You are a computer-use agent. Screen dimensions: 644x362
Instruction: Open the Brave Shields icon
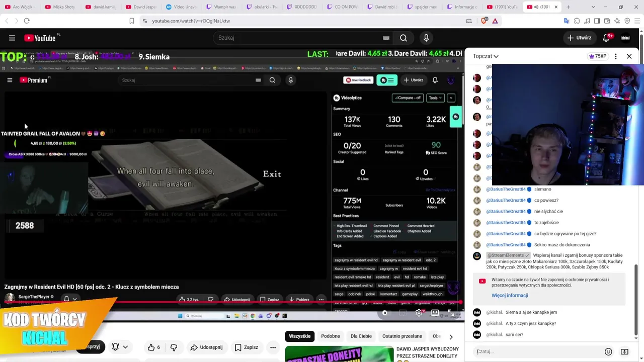tap(484, 21)
